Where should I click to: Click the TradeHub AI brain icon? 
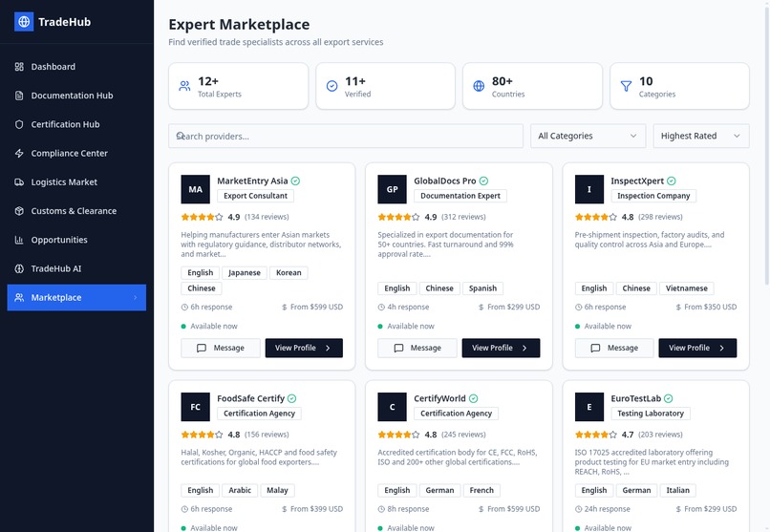19,269
